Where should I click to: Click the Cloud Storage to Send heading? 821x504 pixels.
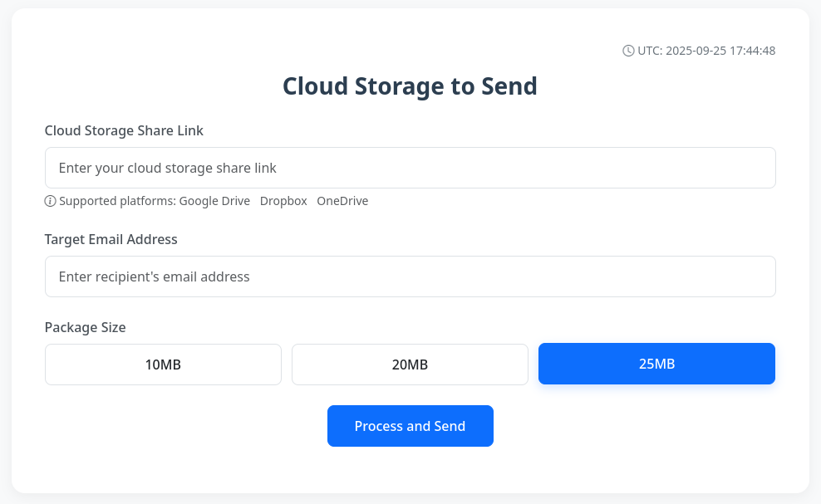pyautogui.click(x=410, y=86)
